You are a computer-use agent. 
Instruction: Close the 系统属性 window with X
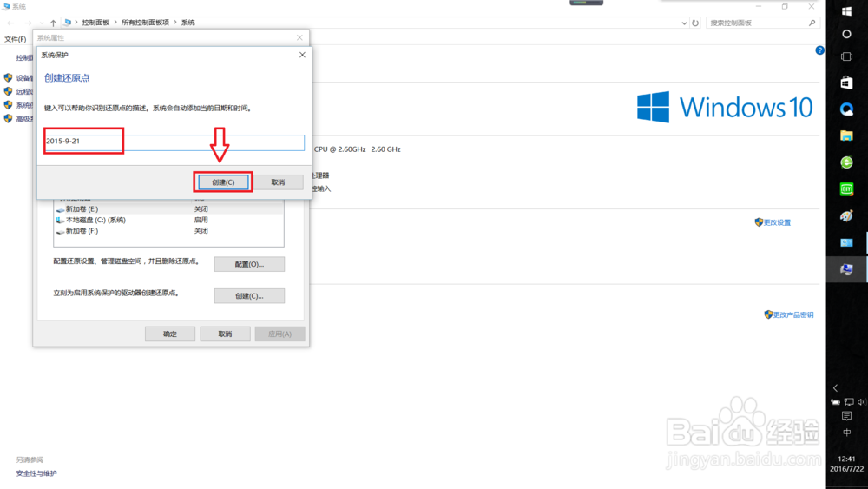(x=299, y=37)
